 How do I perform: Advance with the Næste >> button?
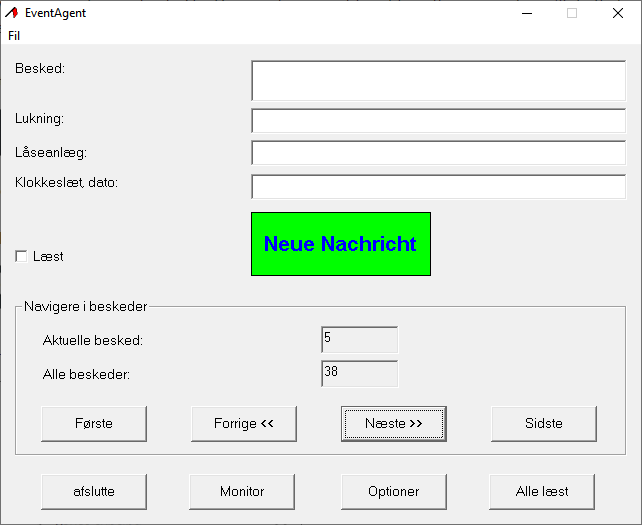393,423
